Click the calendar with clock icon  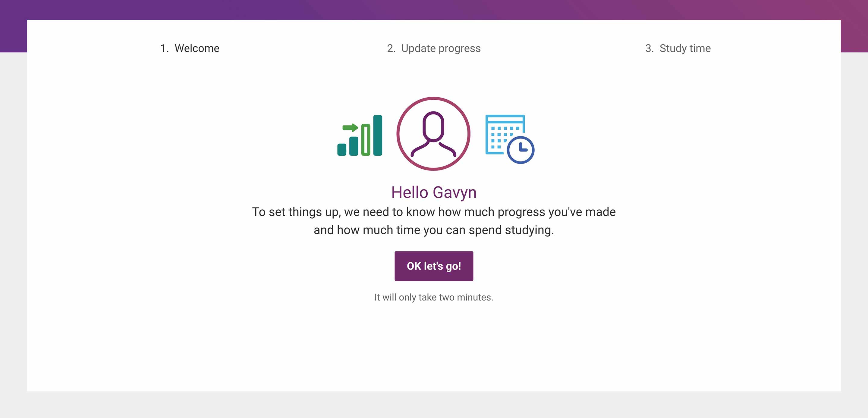pyautogui.click(x=510, y=139)
